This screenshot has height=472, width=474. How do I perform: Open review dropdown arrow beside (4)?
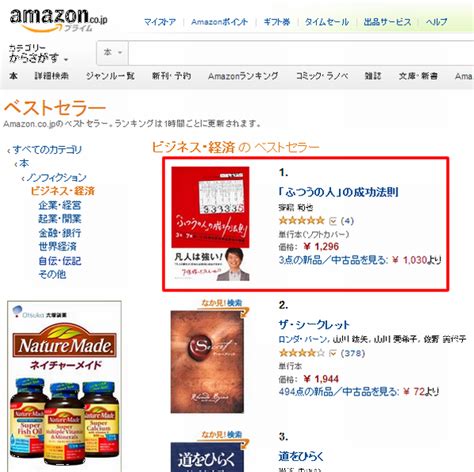[333, 221]
